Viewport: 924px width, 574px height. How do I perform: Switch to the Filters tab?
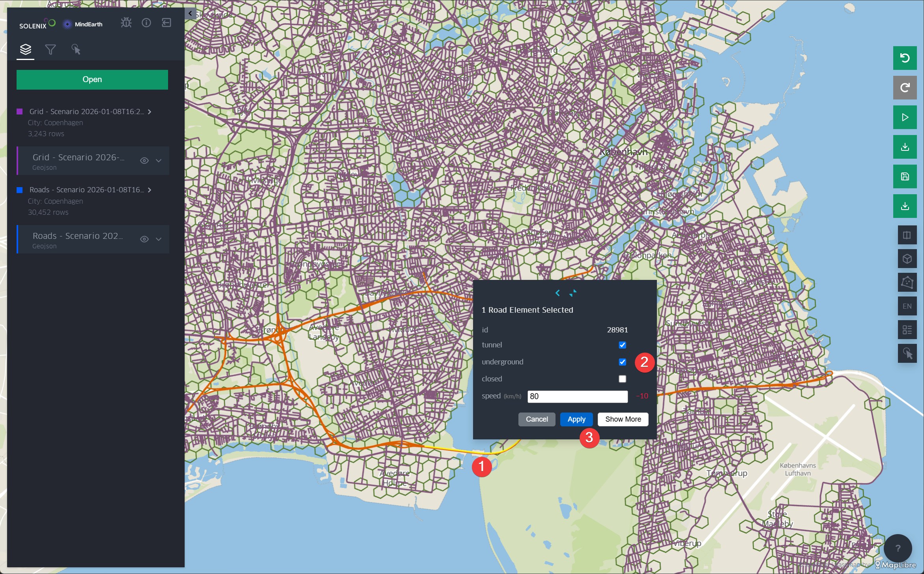pos(51,50)
